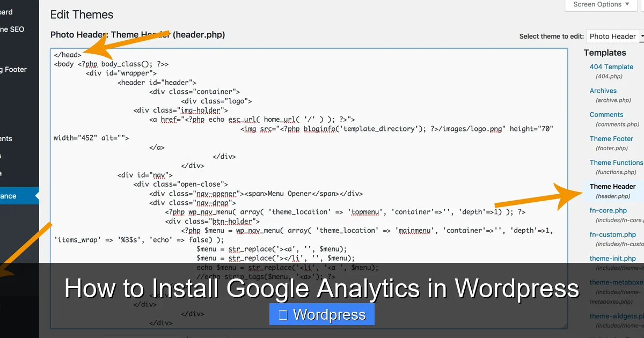Open the 404 Template for editing
The image size is (644, 338).
(x=611, y=67)
